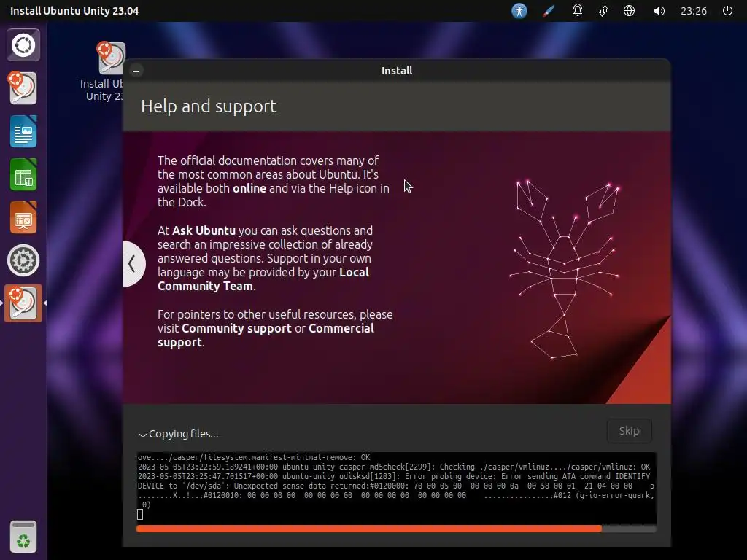Viewport: 747px width, 560px height.
Task: Launch LibreOffice Impress from the dock
Action: click(x=23, y=217)
